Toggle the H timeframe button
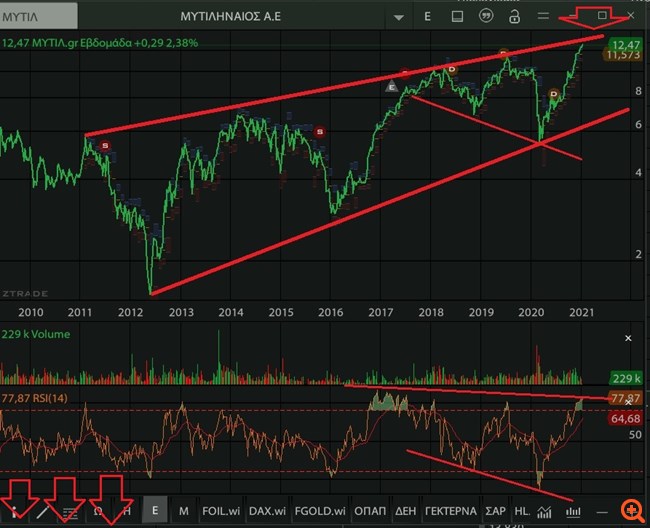This screenshot has height=528, width=650. pyautogui.click(x=126, y=510)
